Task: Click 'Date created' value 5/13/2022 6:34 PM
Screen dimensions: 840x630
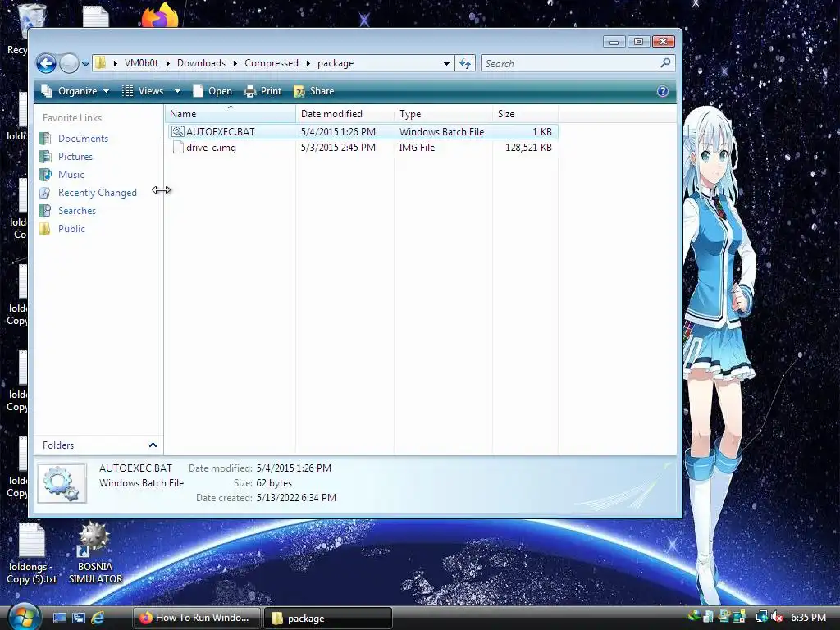Action: (x=296, y=498)
